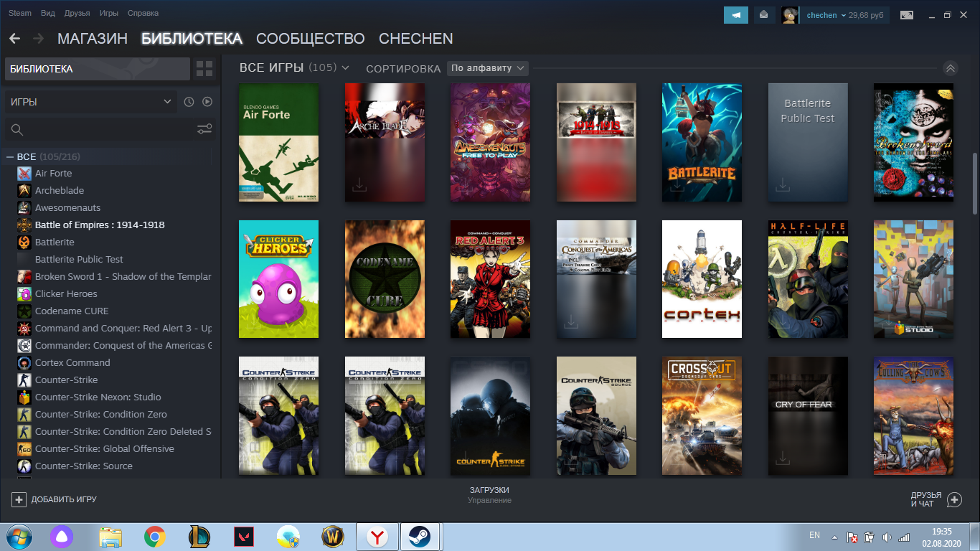Expand the ВСЕ ИГРЫ dropdown arrow

click(x=345, y=68)
